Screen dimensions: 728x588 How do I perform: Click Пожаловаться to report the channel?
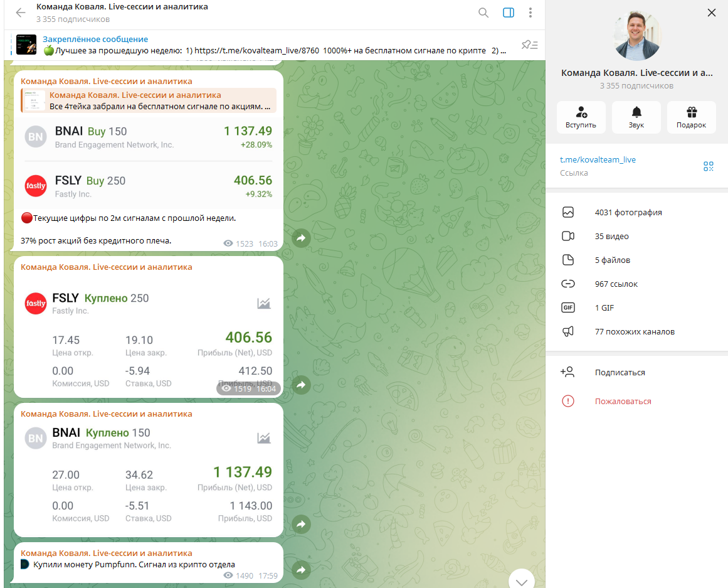click(x=623, y=402)
